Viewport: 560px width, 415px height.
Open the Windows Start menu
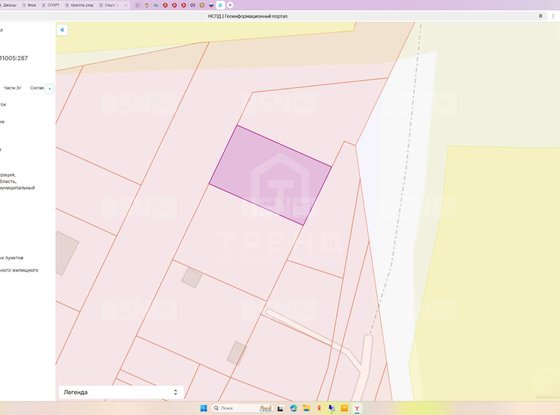point(204,408)
